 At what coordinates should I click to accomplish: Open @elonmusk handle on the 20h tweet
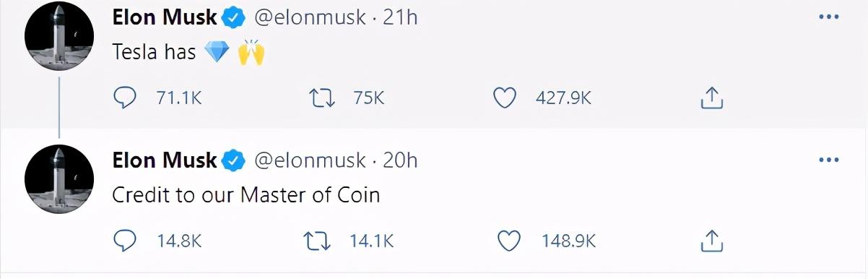point(311,160)
